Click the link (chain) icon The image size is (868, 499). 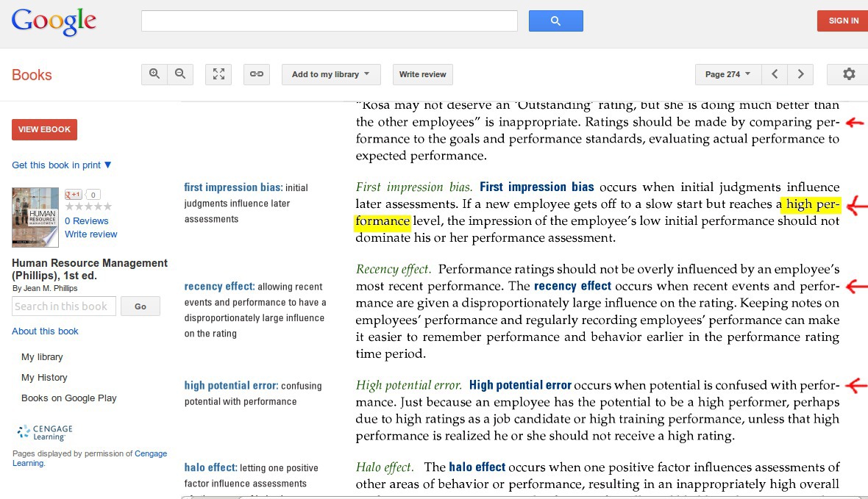pos(257,74)
